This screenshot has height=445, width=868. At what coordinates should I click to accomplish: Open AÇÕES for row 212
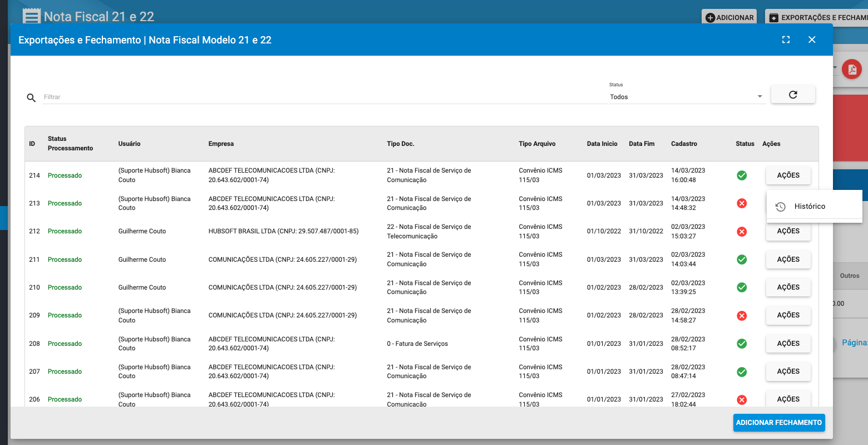click(x=788, y=232)
